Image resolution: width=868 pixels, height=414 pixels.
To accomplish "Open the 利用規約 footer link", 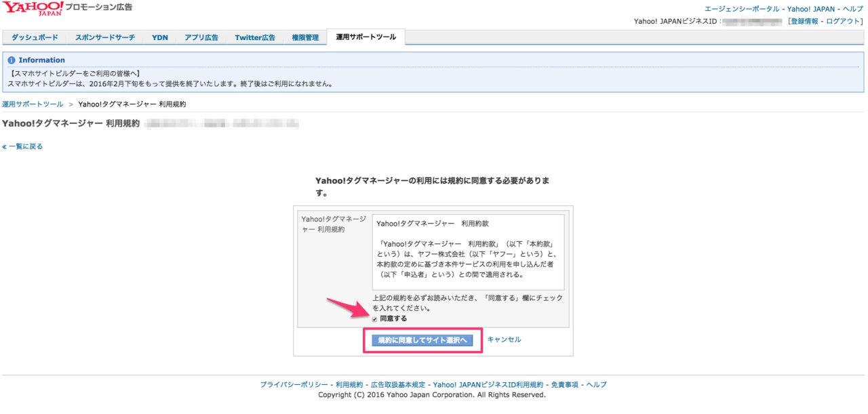I will tap(349, 384).
